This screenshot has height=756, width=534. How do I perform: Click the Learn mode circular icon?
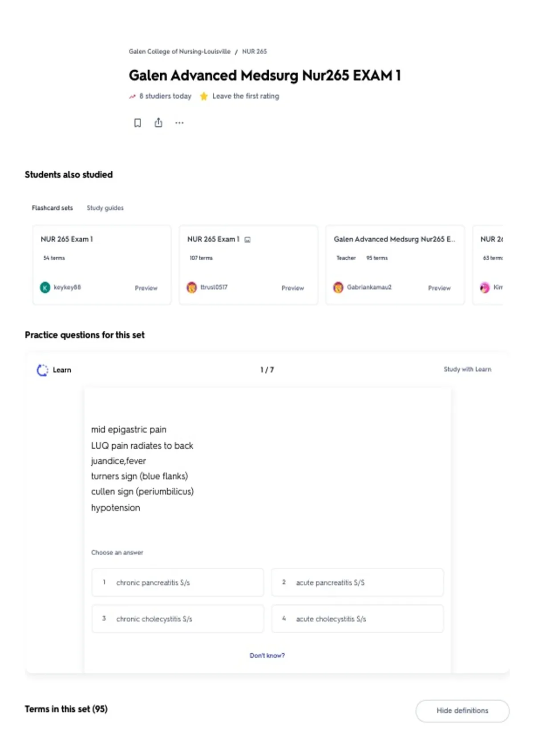[42, 370]
